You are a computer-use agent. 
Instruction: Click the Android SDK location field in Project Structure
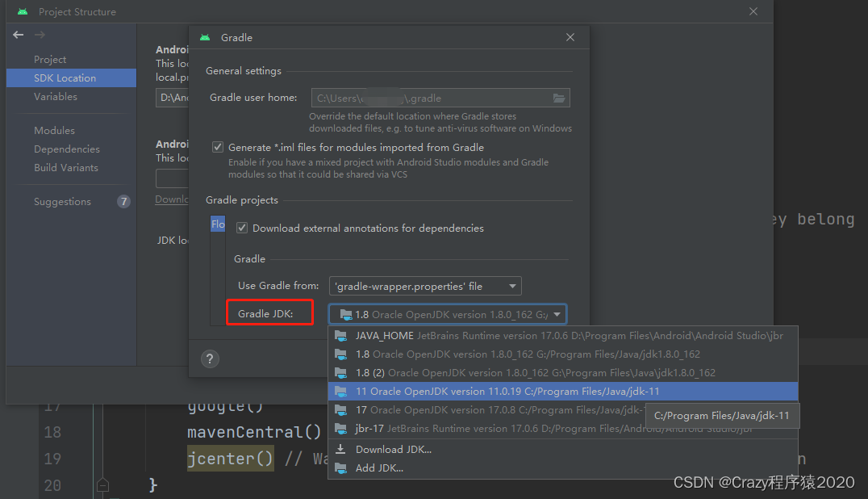[172, 98]
